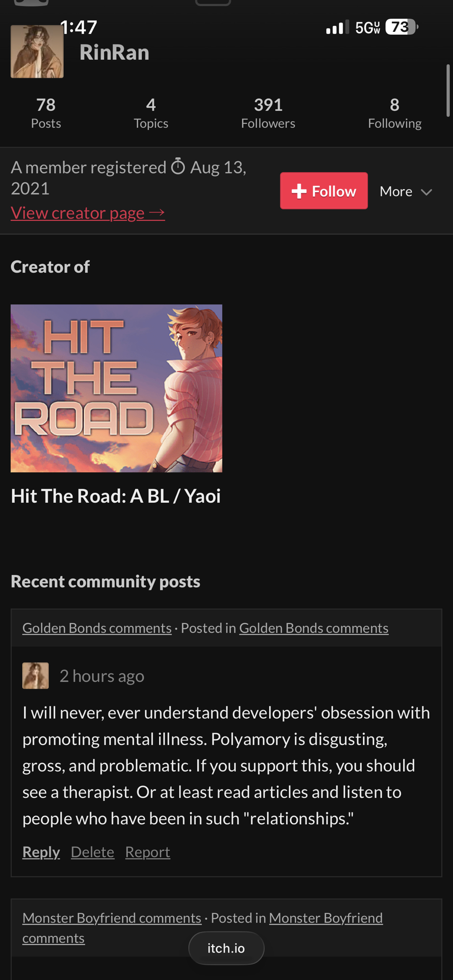The height and width of the screenshot is (980, 453).
Task: Tap the clock icon next to registration date
Action: tap(178, 167)
